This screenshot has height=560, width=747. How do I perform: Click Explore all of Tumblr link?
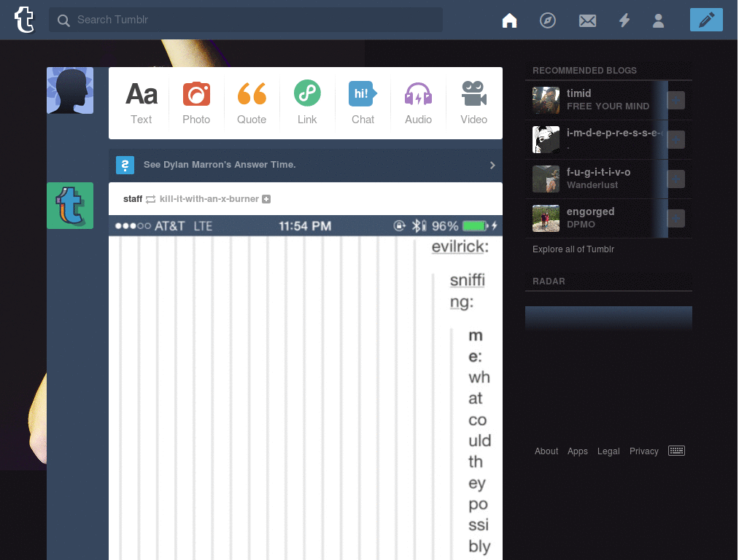point(573,249)
